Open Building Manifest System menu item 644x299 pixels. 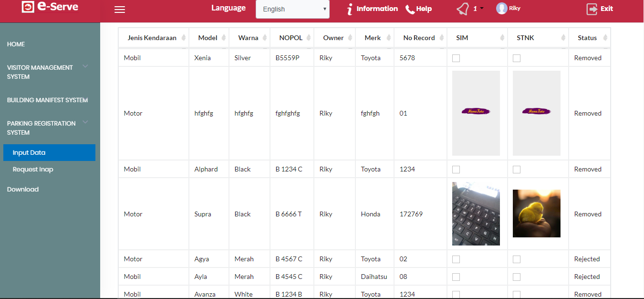47,100
